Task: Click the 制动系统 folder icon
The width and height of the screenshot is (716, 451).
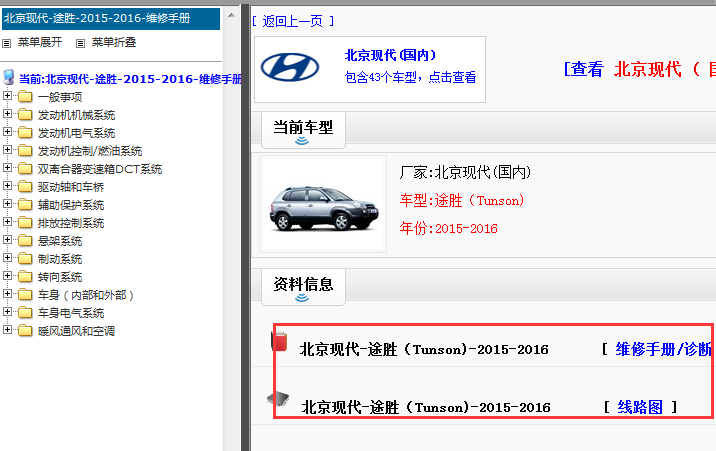Action: [25, 259]
